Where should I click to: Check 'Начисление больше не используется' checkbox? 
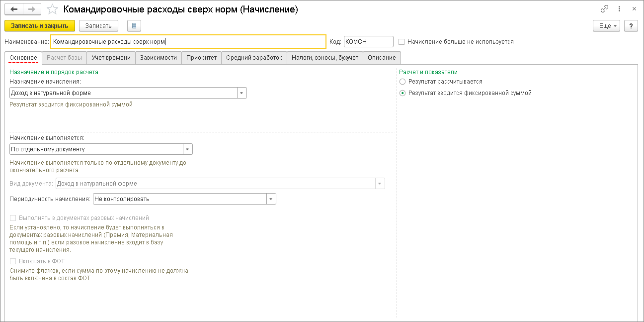pyautogui.click(x=402, y=42)
